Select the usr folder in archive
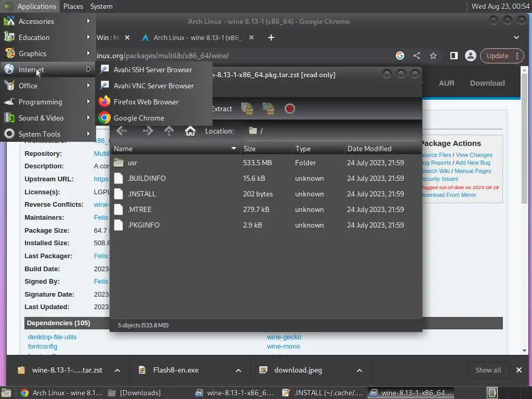 [x=266, y=163]
